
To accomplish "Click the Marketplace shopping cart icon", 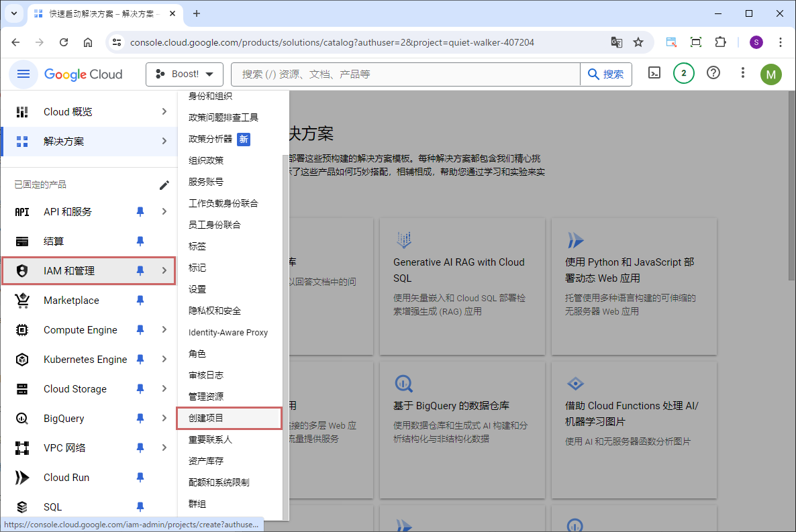I will pos(22,301).
